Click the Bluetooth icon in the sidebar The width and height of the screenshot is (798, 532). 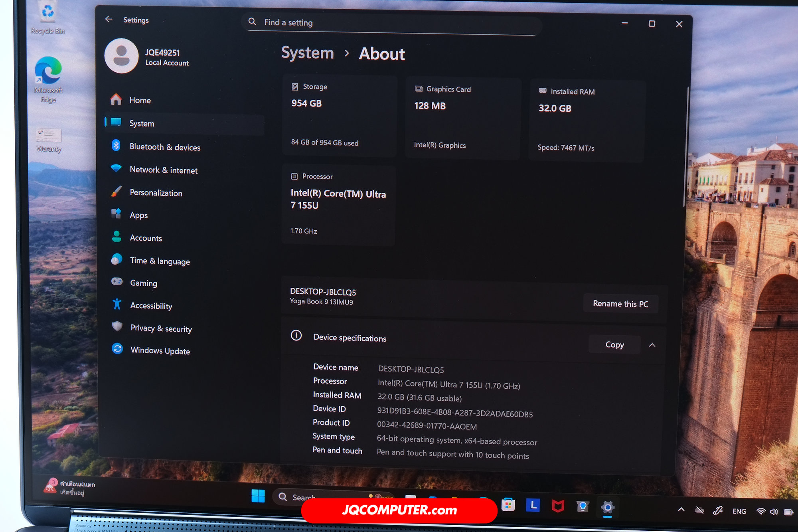116,145
